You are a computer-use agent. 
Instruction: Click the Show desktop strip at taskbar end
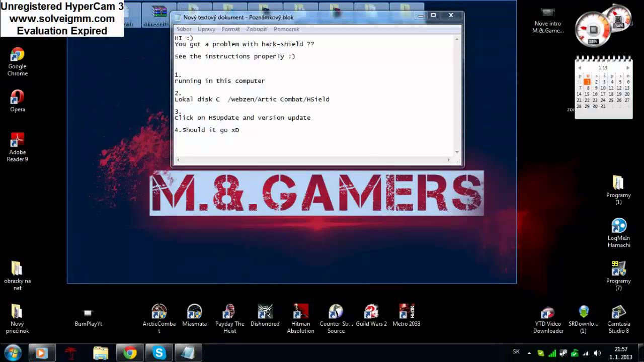[640, 353]
